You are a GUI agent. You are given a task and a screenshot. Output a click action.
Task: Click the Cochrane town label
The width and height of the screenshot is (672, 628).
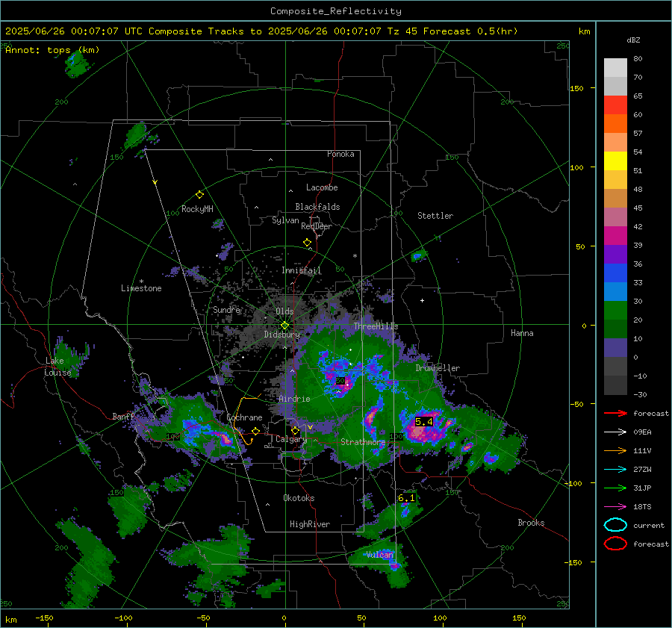(x=244, y=417)
